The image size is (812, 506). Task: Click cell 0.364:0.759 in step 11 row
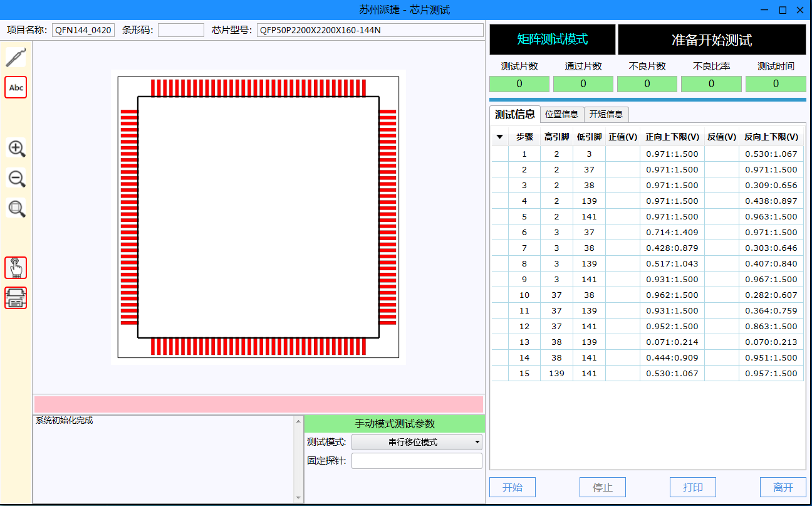click(771, 310)
